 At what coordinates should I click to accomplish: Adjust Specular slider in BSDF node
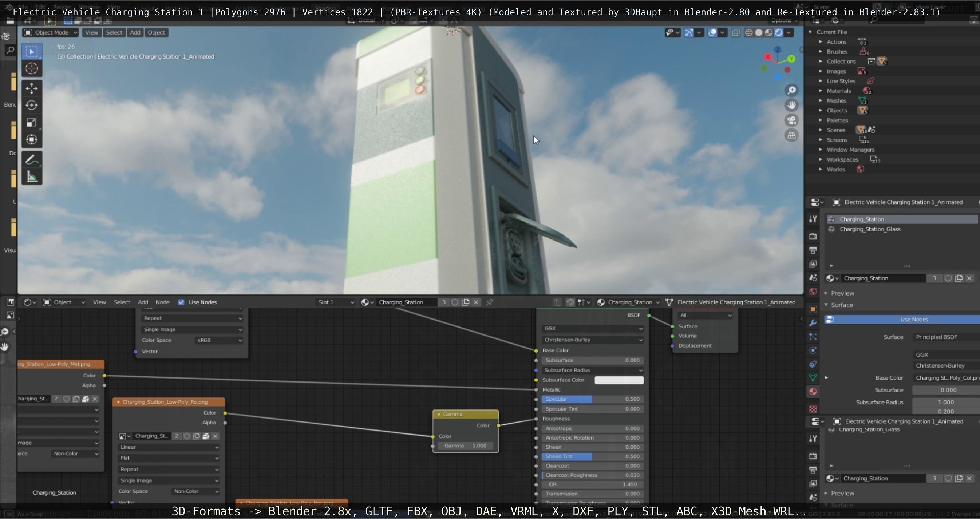pos(592,399)
